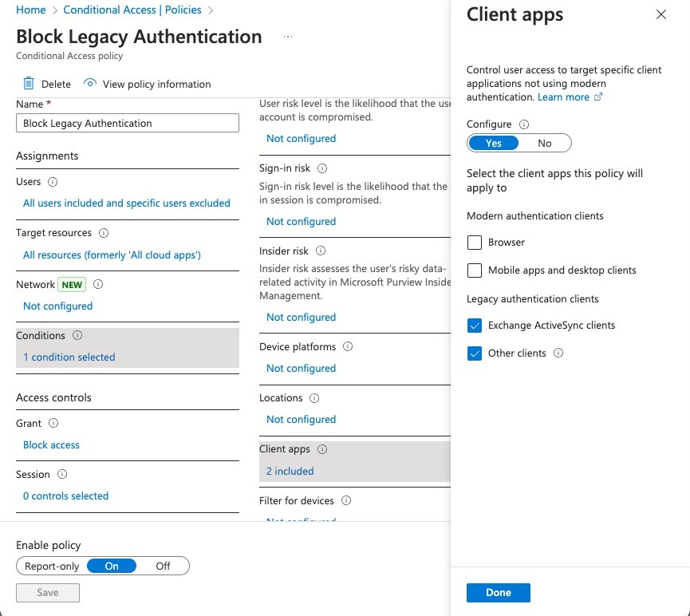Image resolution: width=690 pixels, height=616 pixels.
Task: Click the info icon beside Client apps condition
Action: [x=322, y=449]
